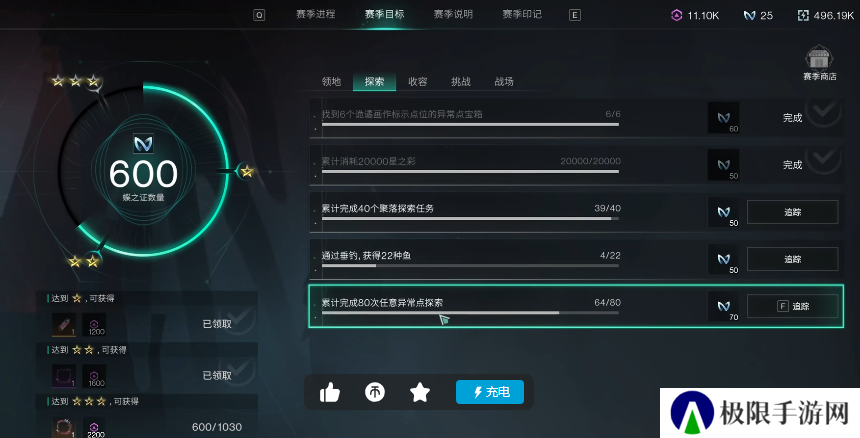Click the purple currency 11.10K icon

point(677,15)
